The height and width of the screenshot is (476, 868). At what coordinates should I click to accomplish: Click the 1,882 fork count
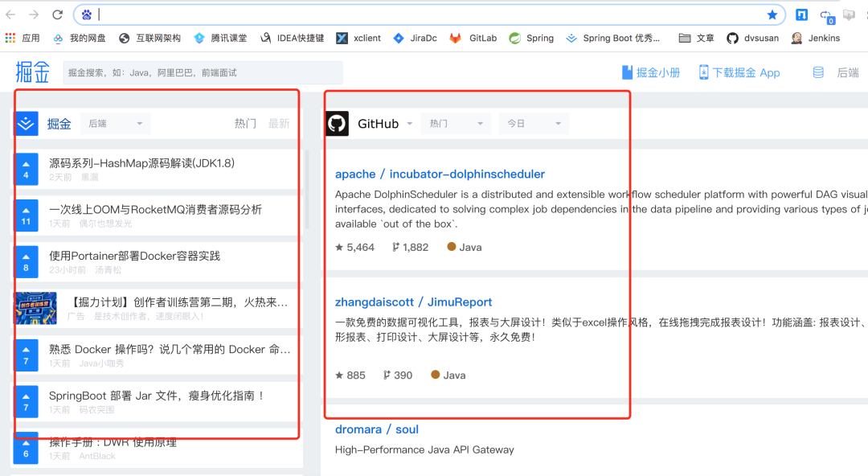point(410,247)
